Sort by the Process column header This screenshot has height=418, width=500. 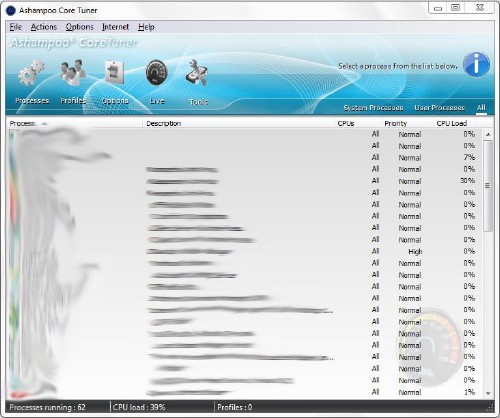(74, 123)
